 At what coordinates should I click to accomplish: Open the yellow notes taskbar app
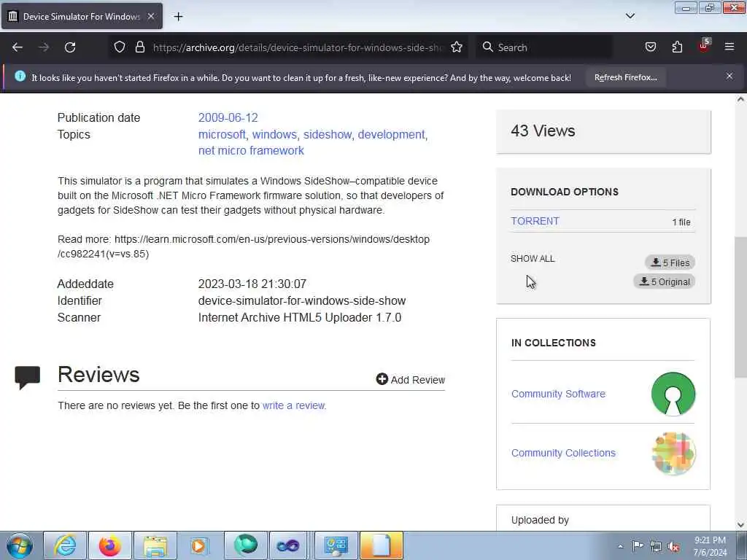click(x=381, y=545)
